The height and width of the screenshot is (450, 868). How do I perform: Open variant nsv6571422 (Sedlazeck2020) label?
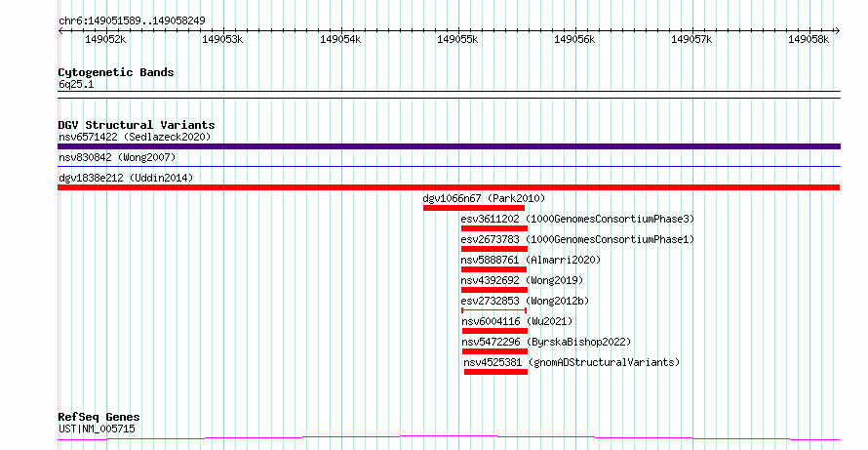click(x=135, y=137)
